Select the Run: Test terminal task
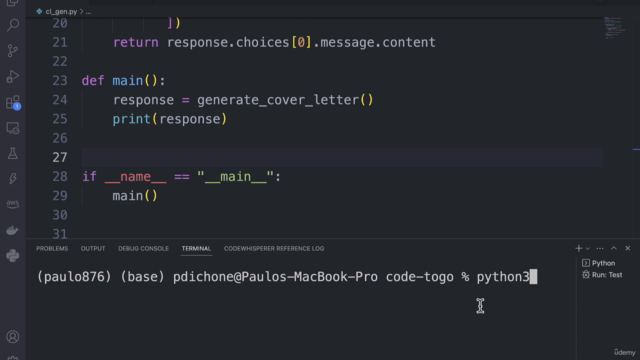The image size is (640, 360). click(x=602, y=275)
